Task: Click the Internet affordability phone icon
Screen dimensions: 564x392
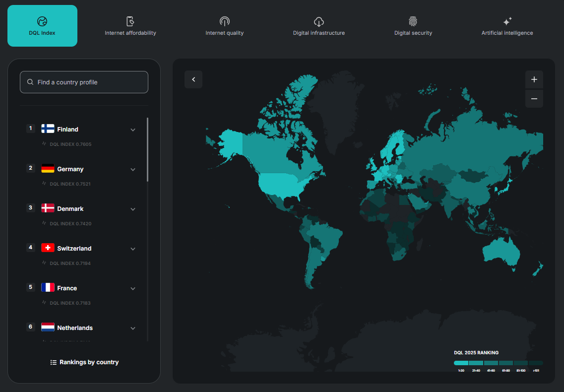Action: (130, 21)
